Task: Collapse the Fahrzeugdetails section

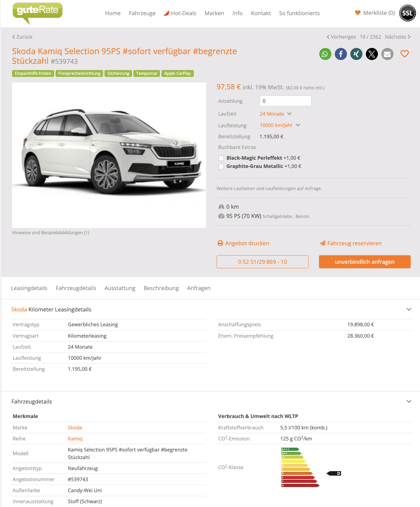Action: (x=409, y=401)
